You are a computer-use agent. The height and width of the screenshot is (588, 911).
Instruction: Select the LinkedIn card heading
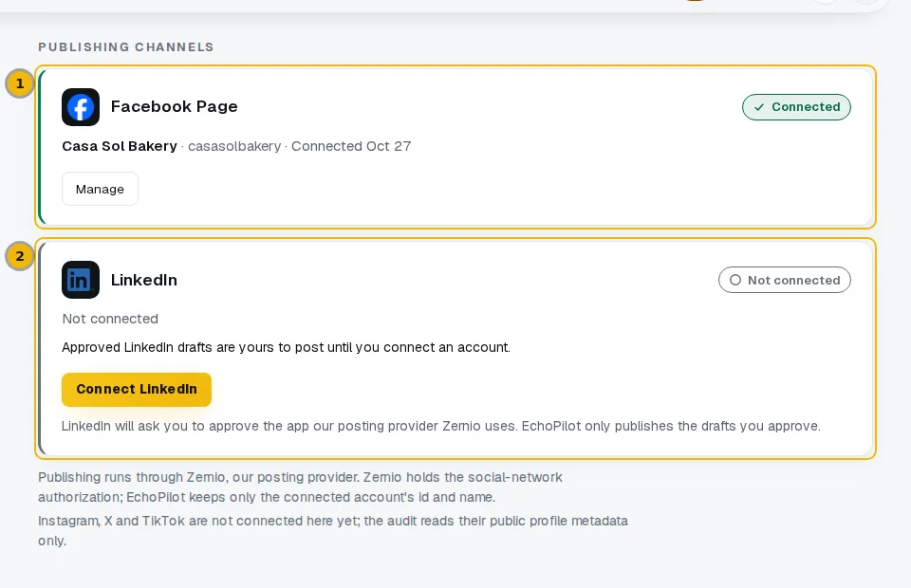pyautogui.click(x=144, y=280)
